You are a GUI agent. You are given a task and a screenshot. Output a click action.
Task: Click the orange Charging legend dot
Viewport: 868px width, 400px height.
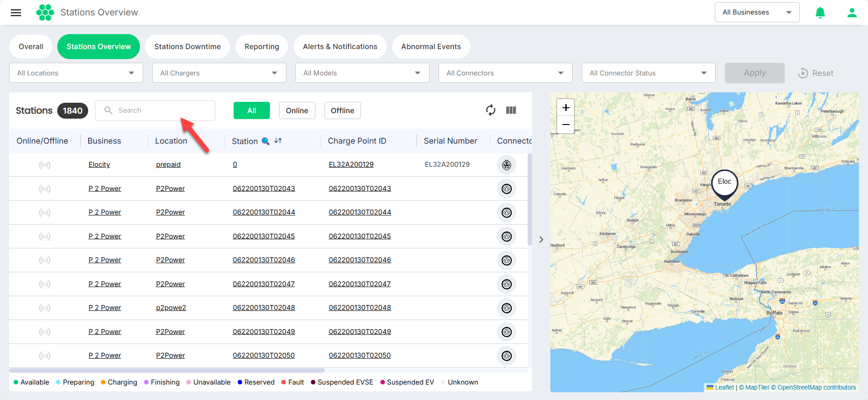point(103,382)
